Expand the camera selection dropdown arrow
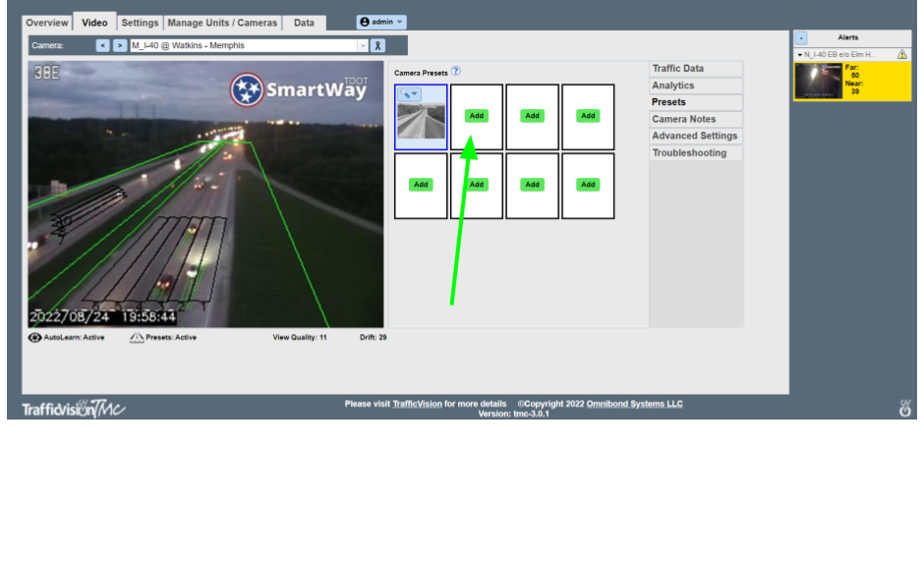 (363, 45)
